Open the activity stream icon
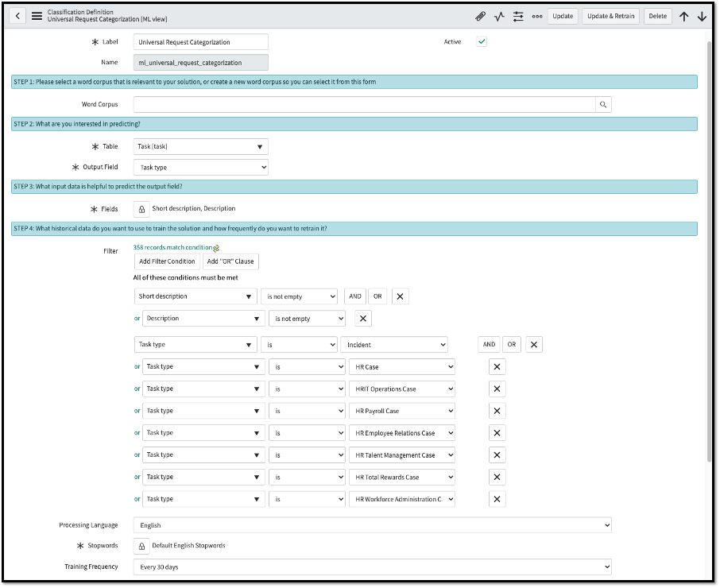This screenshot has height=588, width=720. tap(498, 16)
